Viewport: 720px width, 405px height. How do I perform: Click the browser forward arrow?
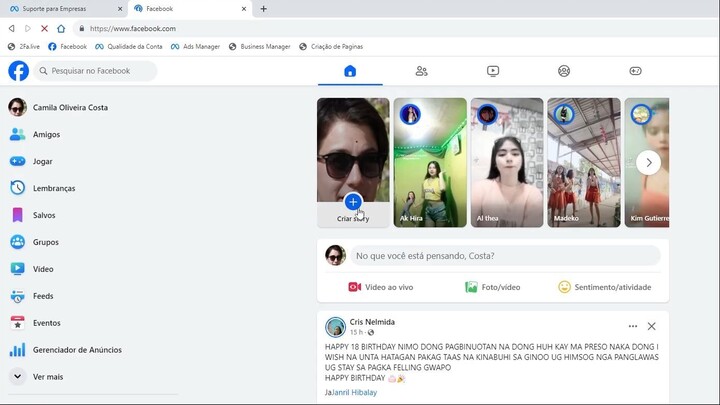[x=28, y=28]
